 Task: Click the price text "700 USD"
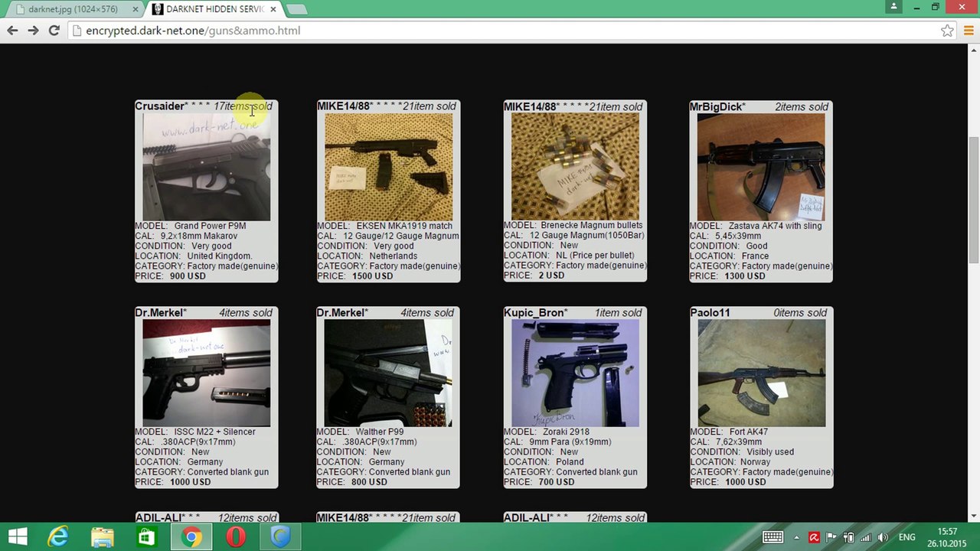(557, 482)
